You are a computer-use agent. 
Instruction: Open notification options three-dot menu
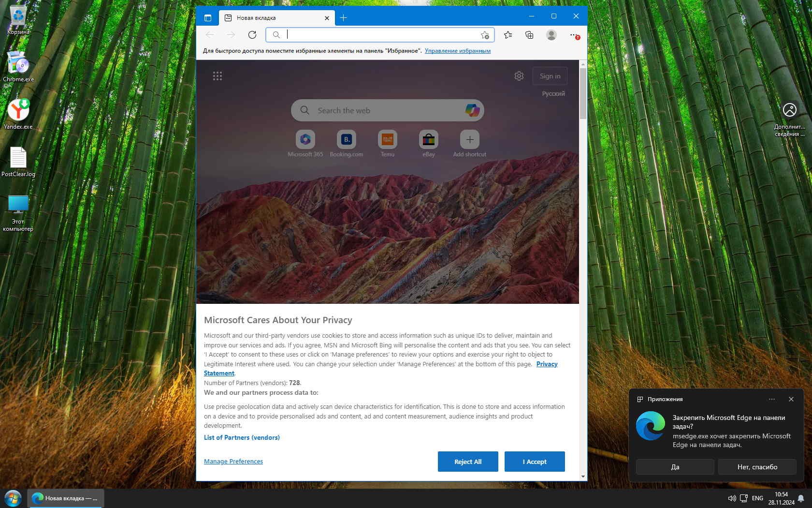click(x=772, y=399)
